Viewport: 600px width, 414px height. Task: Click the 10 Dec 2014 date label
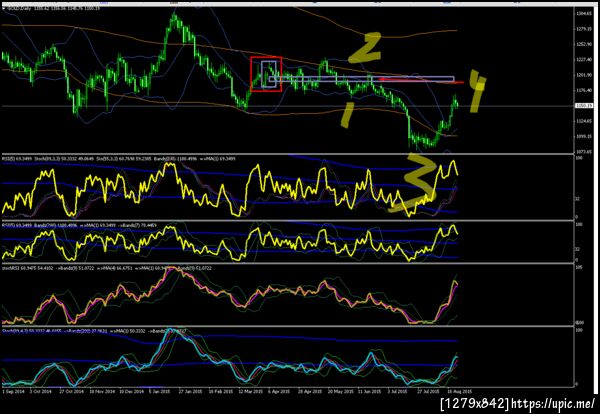point(131,392)
